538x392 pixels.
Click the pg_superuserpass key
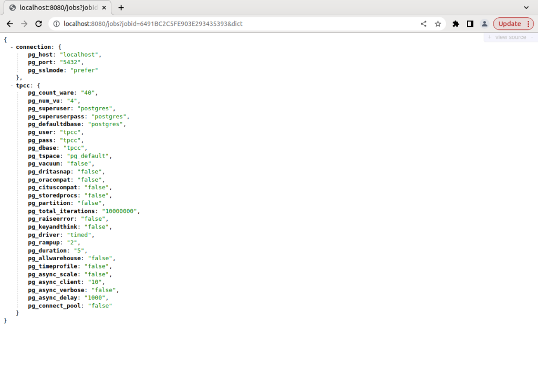point(56,116)
